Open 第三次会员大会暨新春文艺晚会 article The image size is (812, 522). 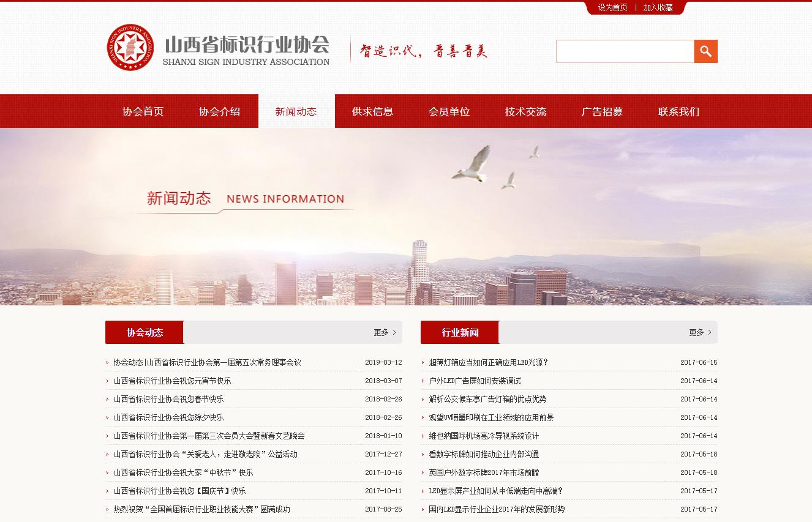[x=209, y=436]
